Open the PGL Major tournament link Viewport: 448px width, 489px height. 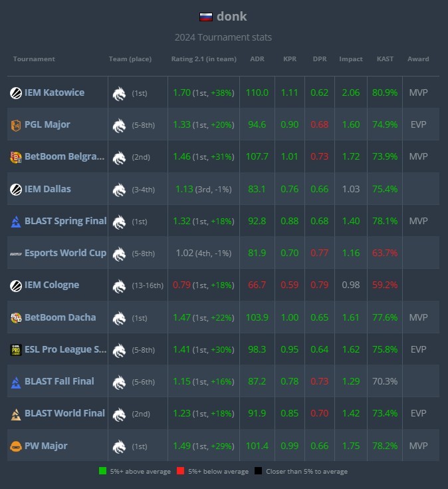[47, 125]
